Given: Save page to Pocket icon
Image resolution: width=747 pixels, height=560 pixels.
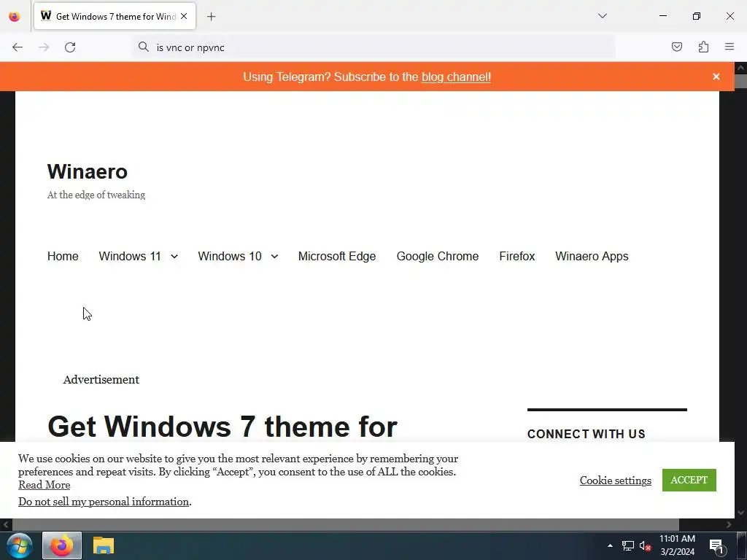Looking at the screenshot, I should (x=676, y=47).
